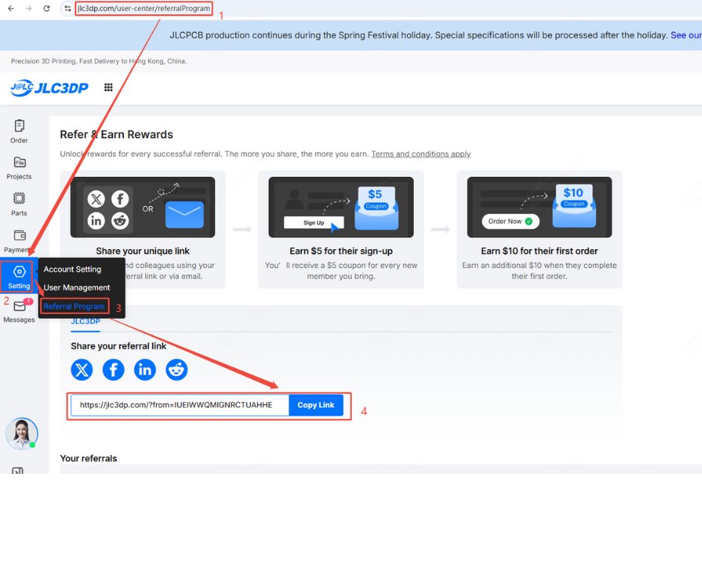Click the address bar URL
This screenshot has width=702, height=588.
coord(143,8)
